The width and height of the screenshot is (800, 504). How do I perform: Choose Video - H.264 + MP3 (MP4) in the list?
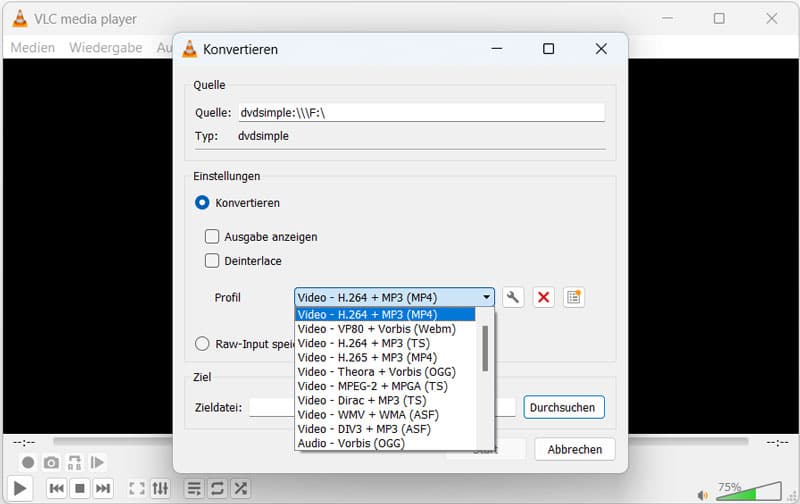coord(385,314)
